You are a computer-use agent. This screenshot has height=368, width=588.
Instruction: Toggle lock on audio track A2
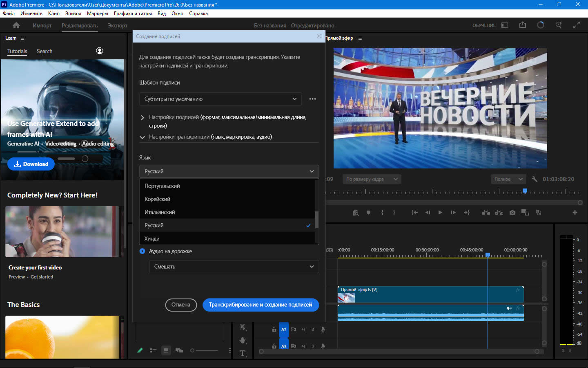274,330
